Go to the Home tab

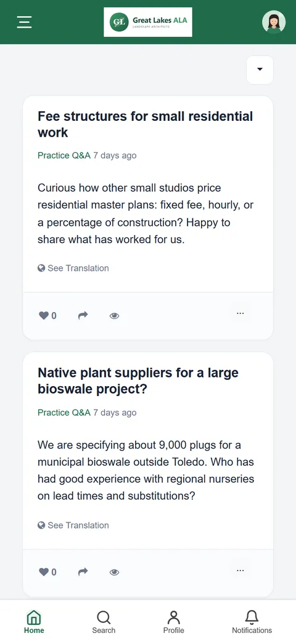tap(34, 622)
